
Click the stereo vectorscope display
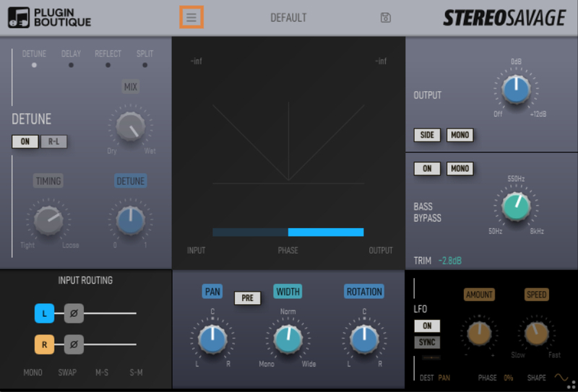pos(288,143)
